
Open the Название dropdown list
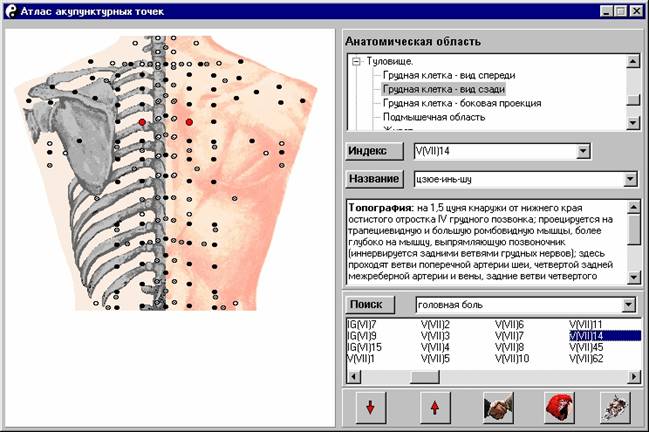[629, 180]
